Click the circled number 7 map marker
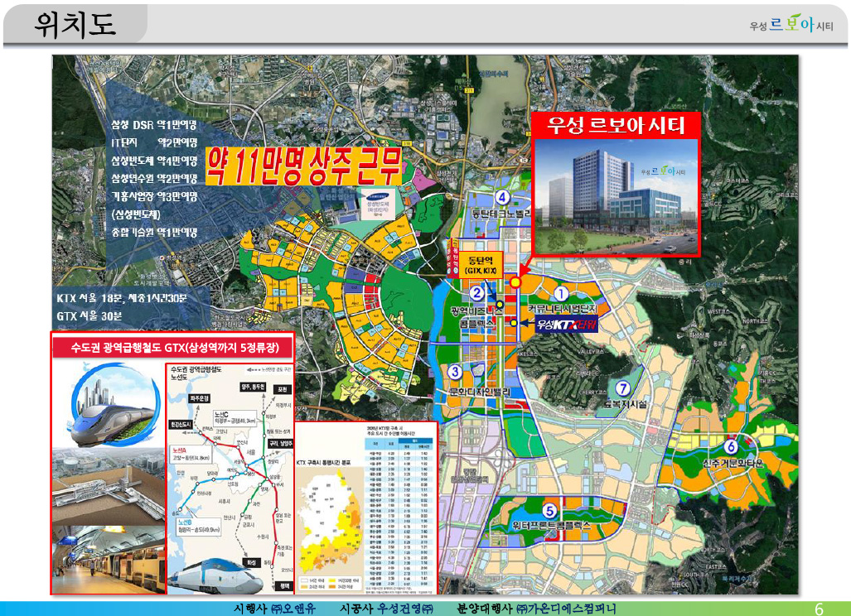This screenshot has height=616, width=851. [622, 388]
